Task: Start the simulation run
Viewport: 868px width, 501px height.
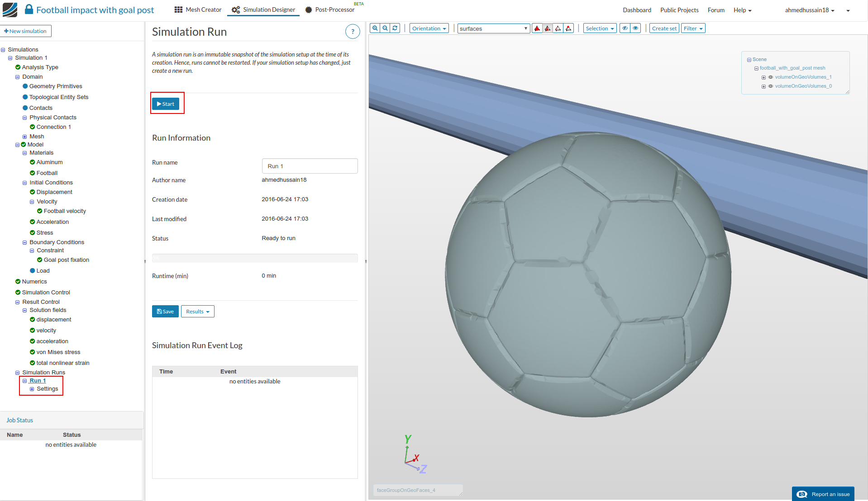Action: pos(166,104)
